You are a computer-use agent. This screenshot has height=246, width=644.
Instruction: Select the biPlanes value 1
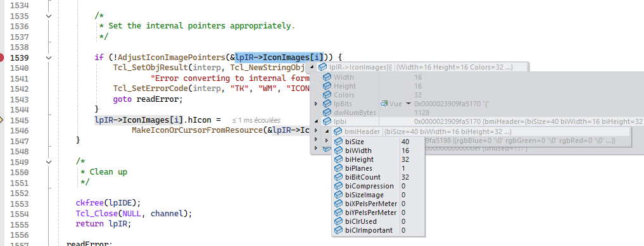404,168
